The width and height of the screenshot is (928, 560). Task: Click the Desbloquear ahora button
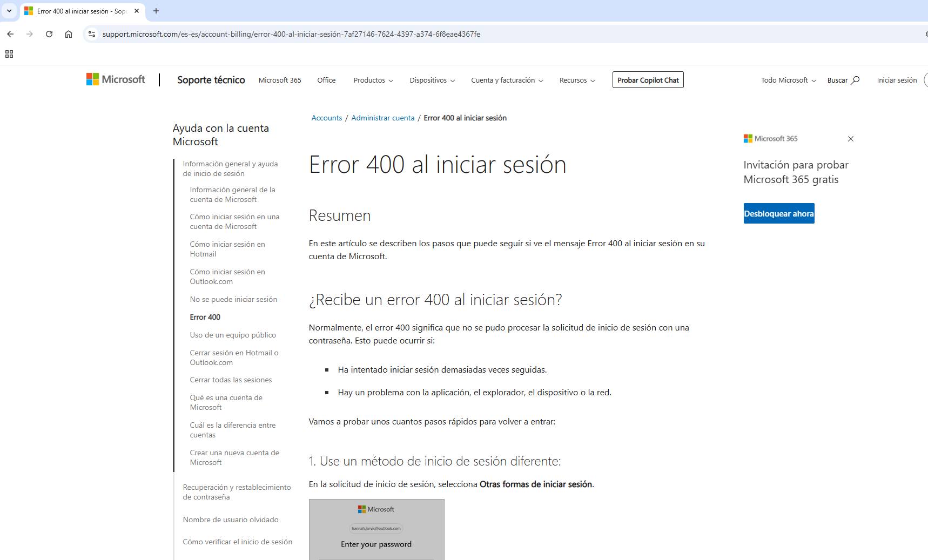(x=779, y=213)
